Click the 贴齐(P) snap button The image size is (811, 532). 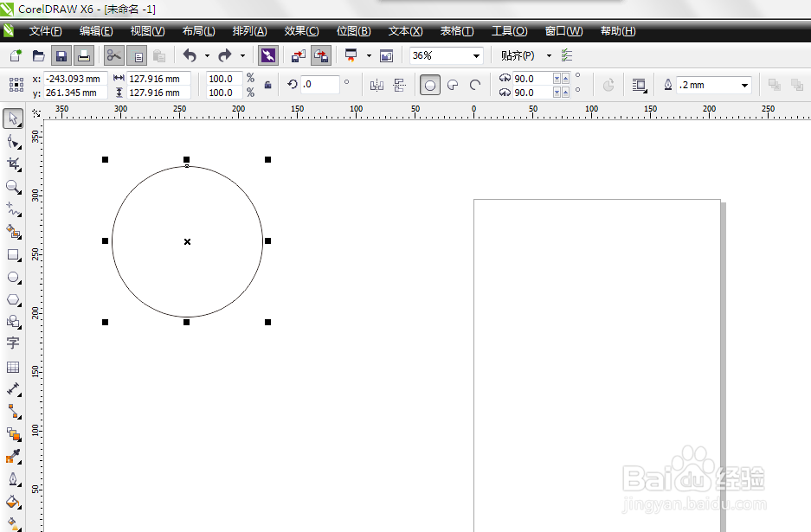click(518, 55)
